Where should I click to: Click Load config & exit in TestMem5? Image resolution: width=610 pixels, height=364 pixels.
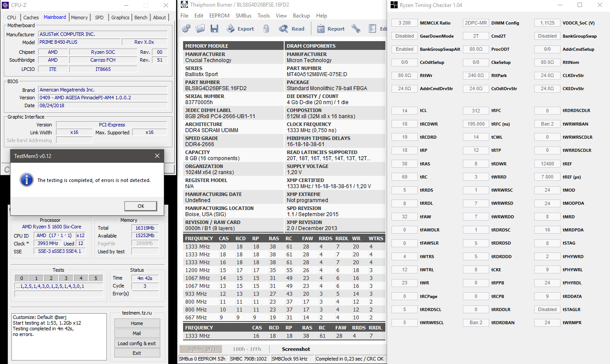click(x=137, y=343)
